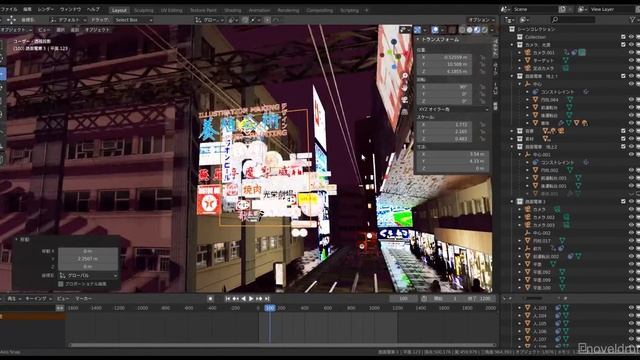This screenshot has width=640, height=360.
Task: Click the rotation X field 90°
Action: 444,87
